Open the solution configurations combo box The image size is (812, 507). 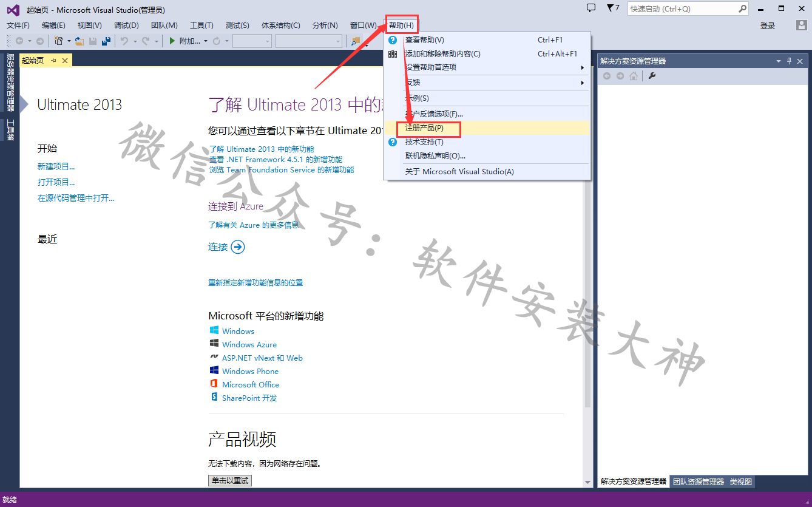(252, 41)
